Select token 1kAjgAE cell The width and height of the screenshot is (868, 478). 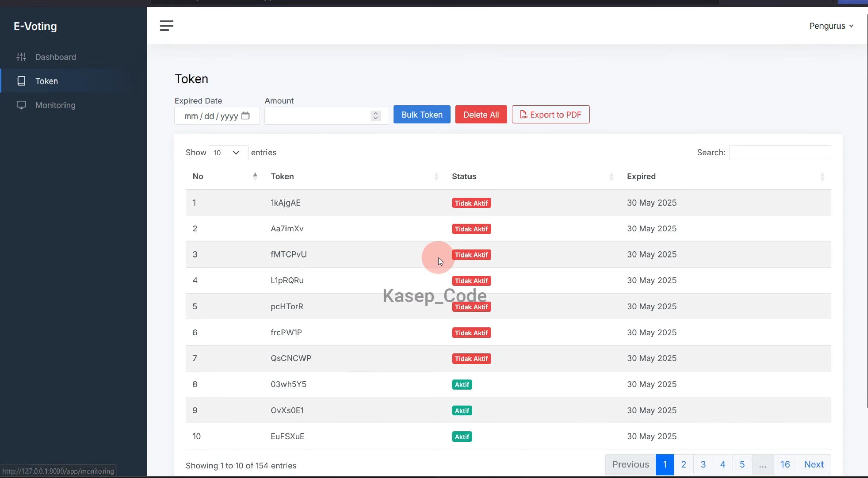point(285,203)
